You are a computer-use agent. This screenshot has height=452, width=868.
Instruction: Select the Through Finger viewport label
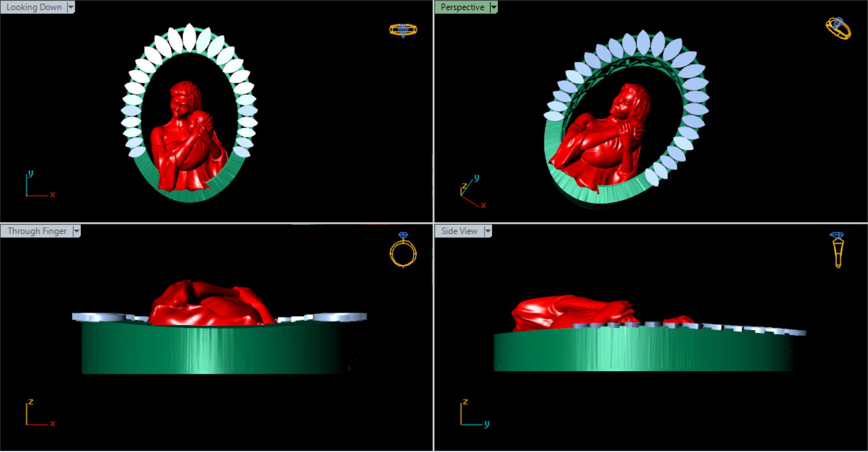tap(37, 231)
